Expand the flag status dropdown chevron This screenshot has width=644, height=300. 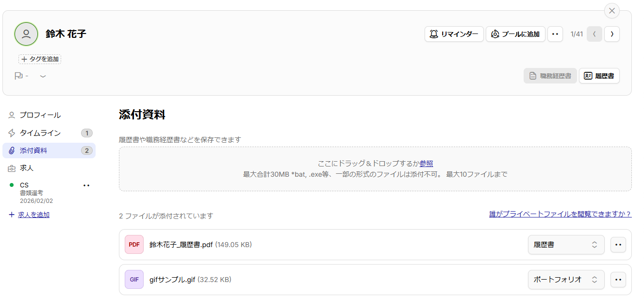(x=43, y=76)
